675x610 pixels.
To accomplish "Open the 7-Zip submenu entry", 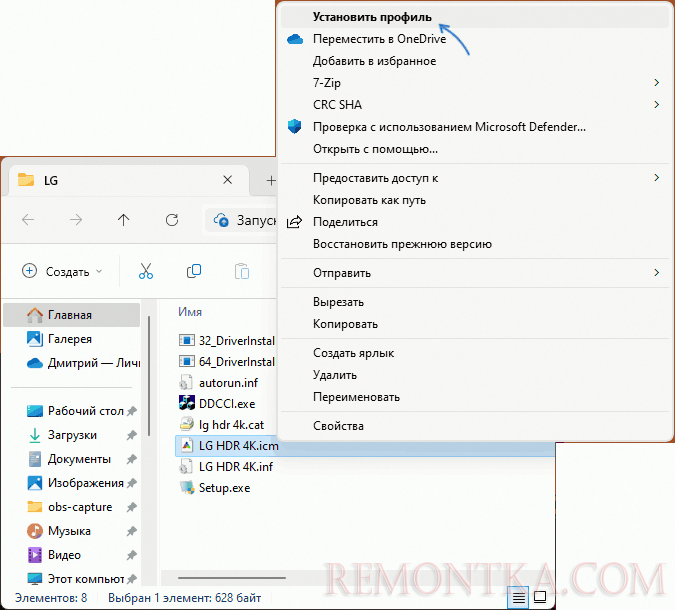I will (475, 83).
